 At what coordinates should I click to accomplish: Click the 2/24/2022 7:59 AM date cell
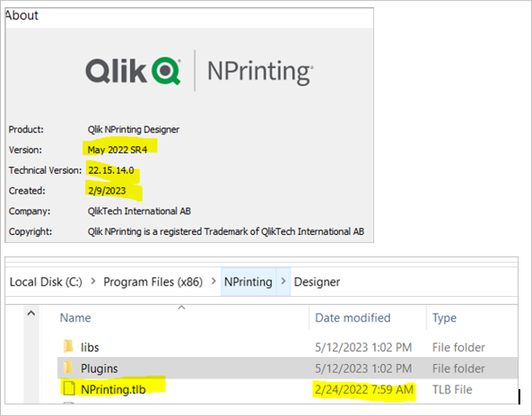(364, 389)
